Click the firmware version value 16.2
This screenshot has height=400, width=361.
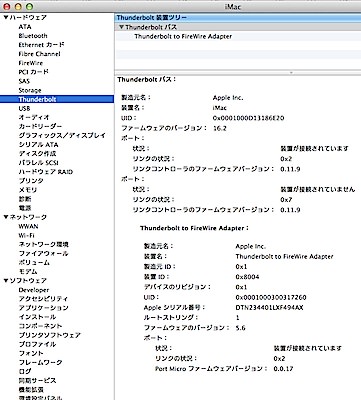[220, 128]
